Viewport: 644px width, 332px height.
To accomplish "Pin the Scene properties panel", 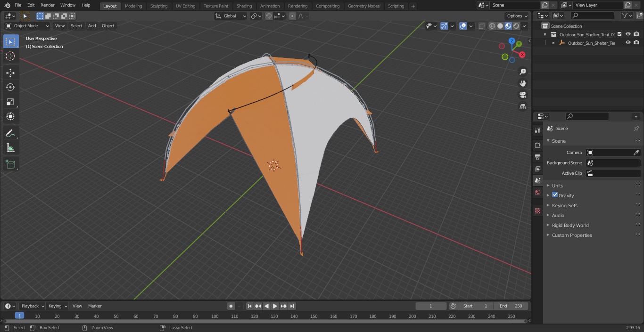I will click(x=636, y=129).
